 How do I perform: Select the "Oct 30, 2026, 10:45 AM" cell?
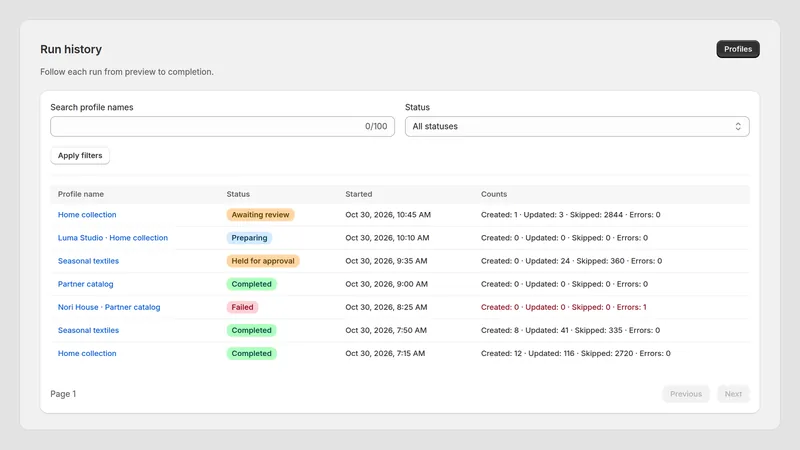[388, 215]
